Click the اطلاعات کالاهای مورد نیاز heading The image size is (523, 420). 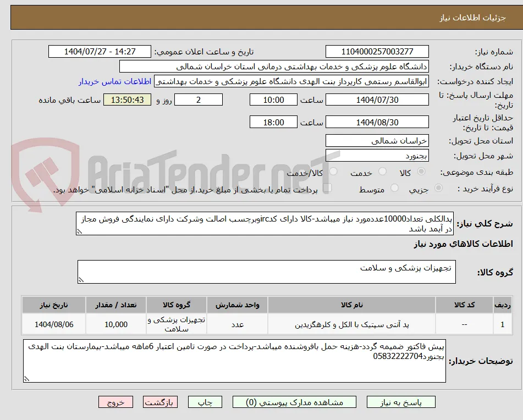pos(463,244)
